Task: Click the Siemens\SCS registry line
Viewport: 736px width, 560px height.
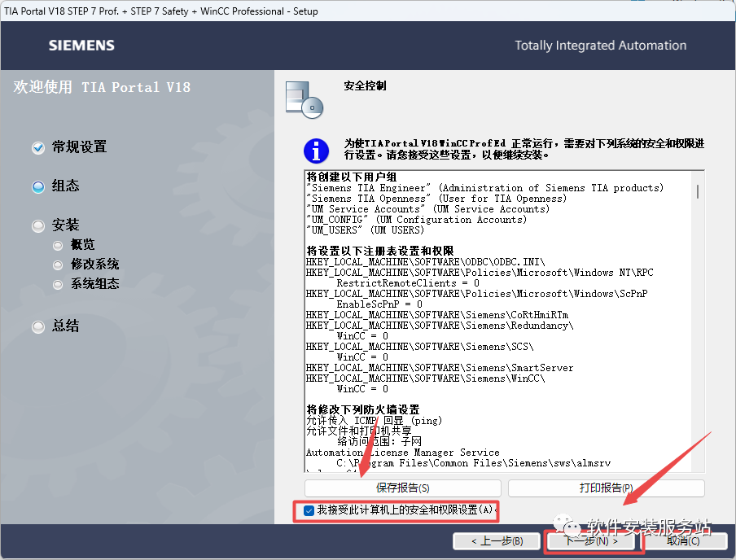Action: point(420,347)
